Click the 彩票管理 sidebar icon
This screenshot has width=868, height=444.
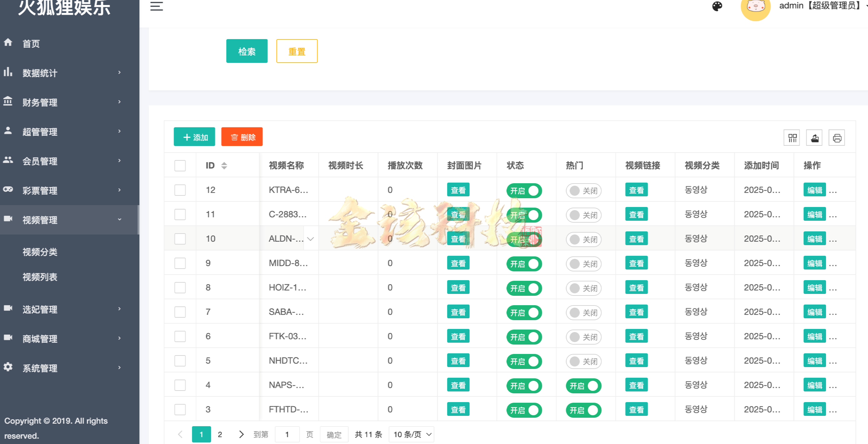(8, 190)
